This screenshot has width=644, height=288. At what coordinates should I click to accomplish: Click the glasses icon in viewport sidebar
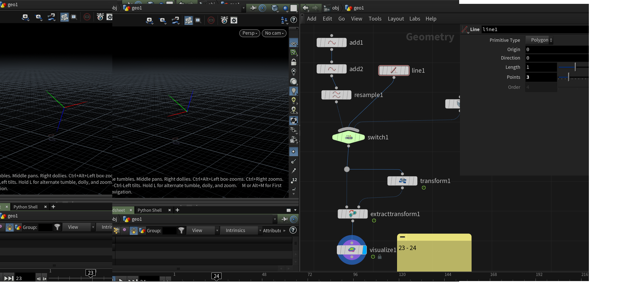point(294,130)
